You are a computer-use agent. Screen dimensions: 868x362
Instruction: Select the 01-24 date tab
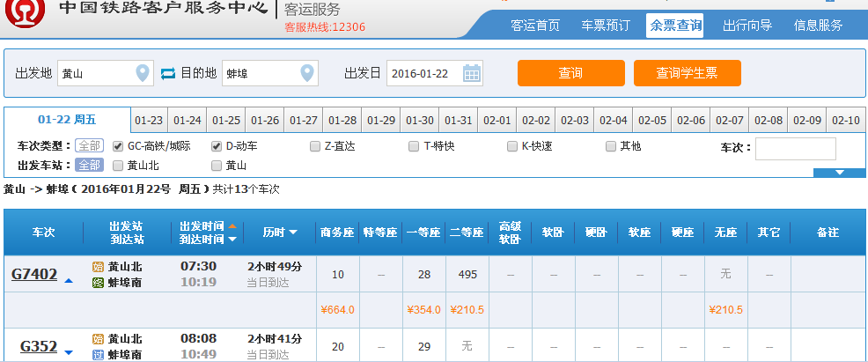188,120
